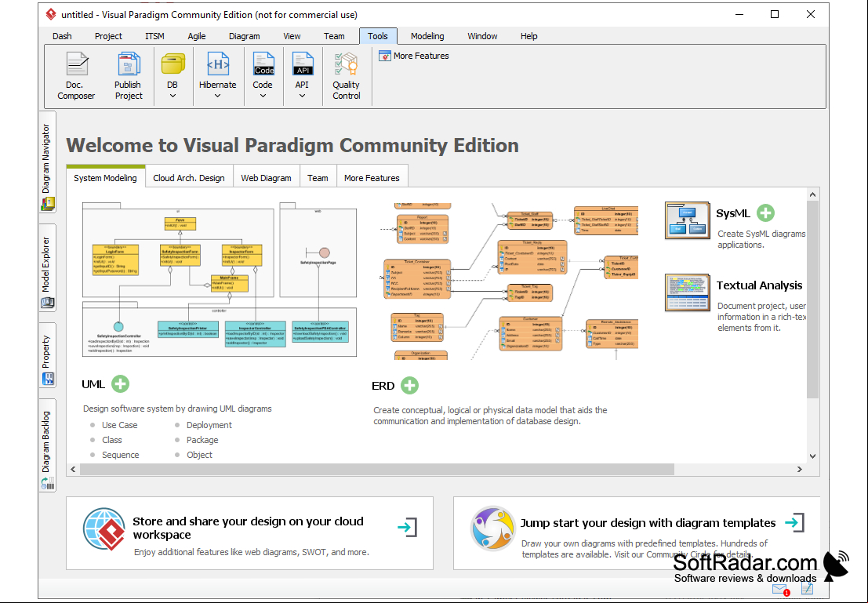The height and width of the screenshot is (603, 868).
Task: Click the arrow on diagram templates card
Action: pyautogui.click(x=795, y=522)
